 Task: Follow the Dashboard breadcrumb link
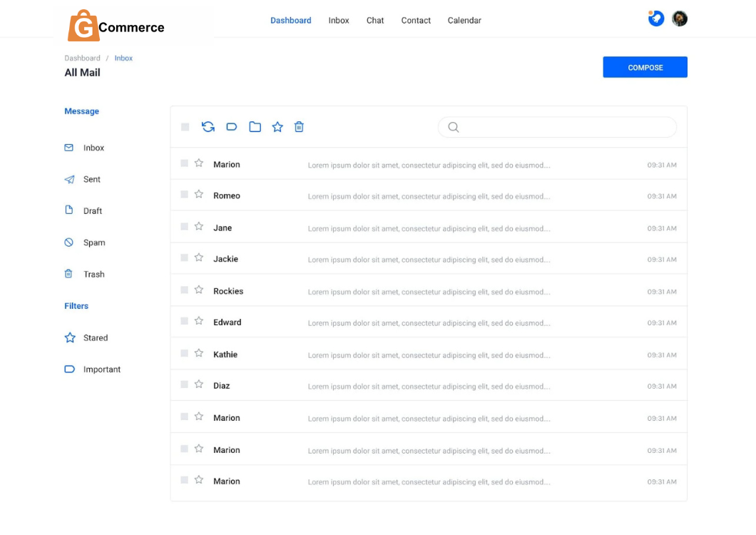pyautogui.click(x=82, y=58)
